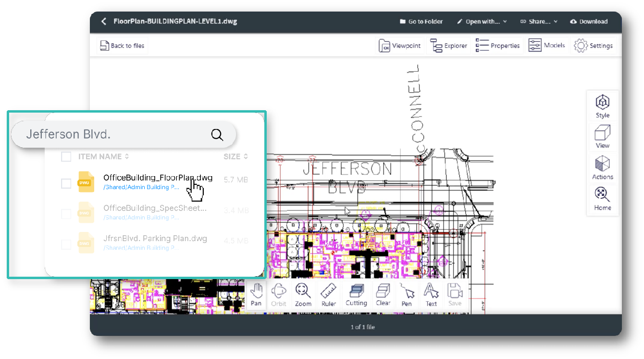Screen dimensions: 644x359
Task: Reset view with Home icon
Action: (602, 198)
